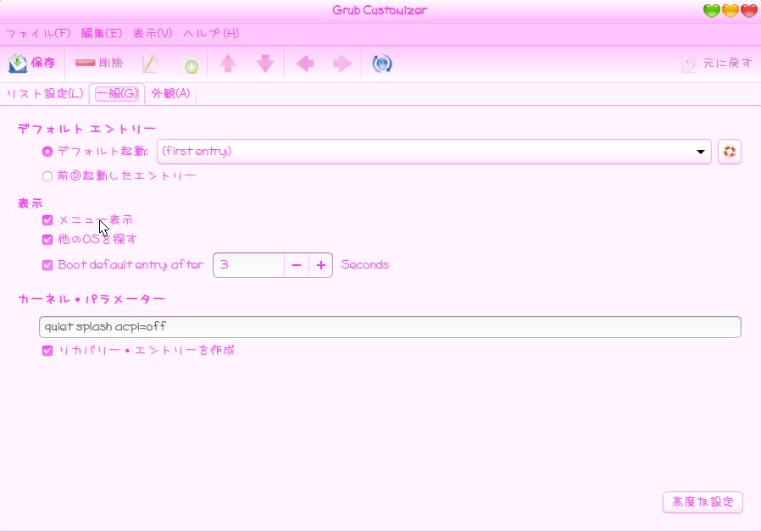Close the Grub Customizer window
Image resolution: width=761 pixels, height=532 pixels.
[x=748, y=11]
